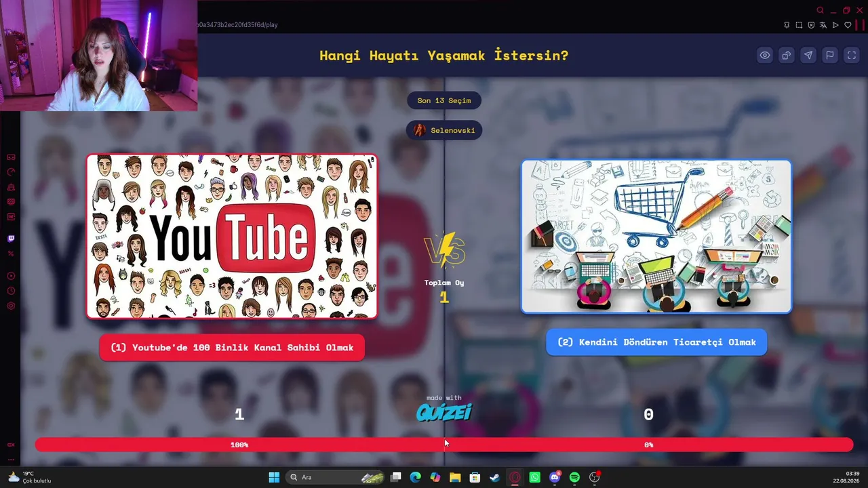Open Microsoft Store from taskbar
Screen dimensions: 868x488
point(475,477)
